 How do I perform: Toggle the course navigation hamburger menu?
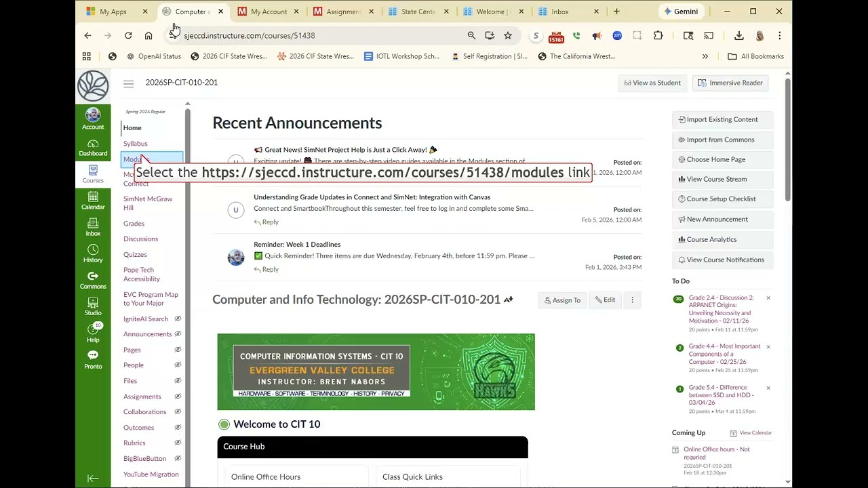tap(129, 83)
